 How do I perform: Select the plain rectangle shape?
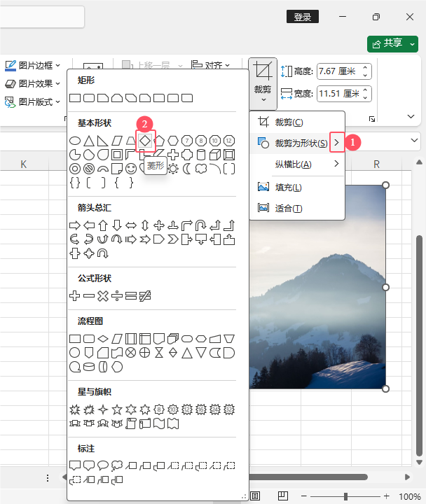[75, 98]
